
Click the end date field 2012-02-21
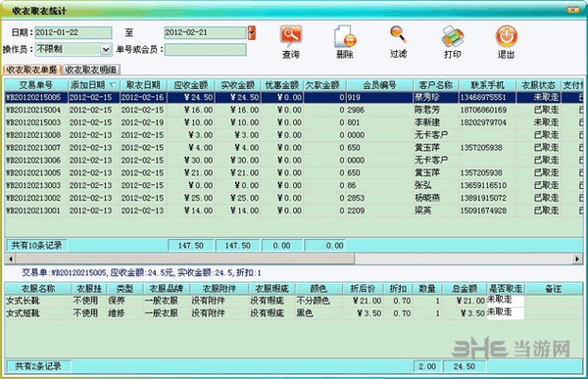pos(206,32)
